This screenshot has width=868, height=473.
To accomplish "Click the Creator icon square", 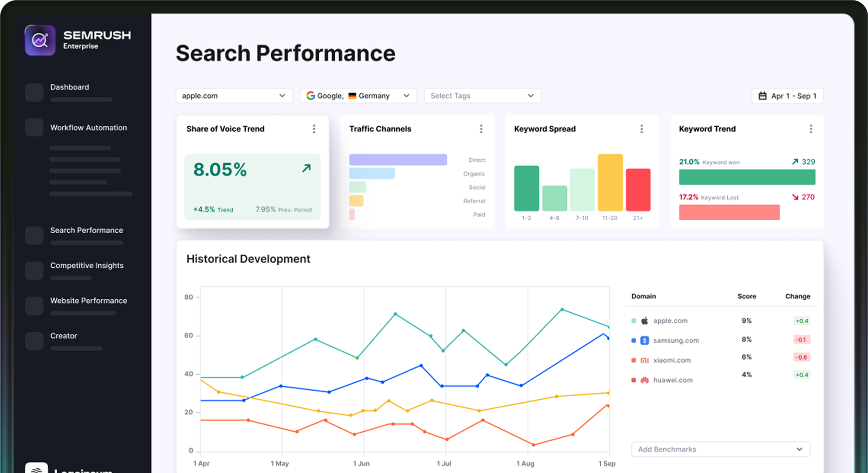I will pyautogui.click(x=34, y=341).
